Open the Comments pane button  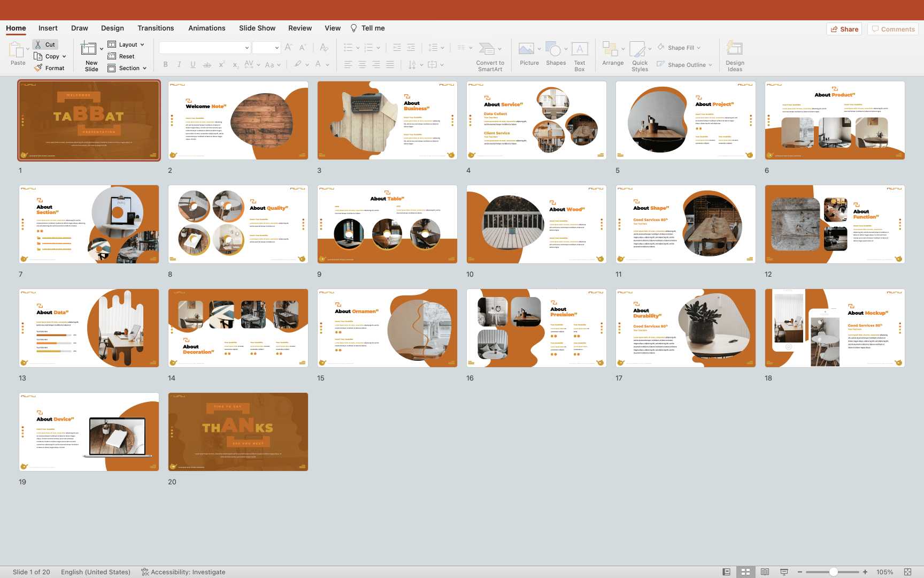click(892, 29)
